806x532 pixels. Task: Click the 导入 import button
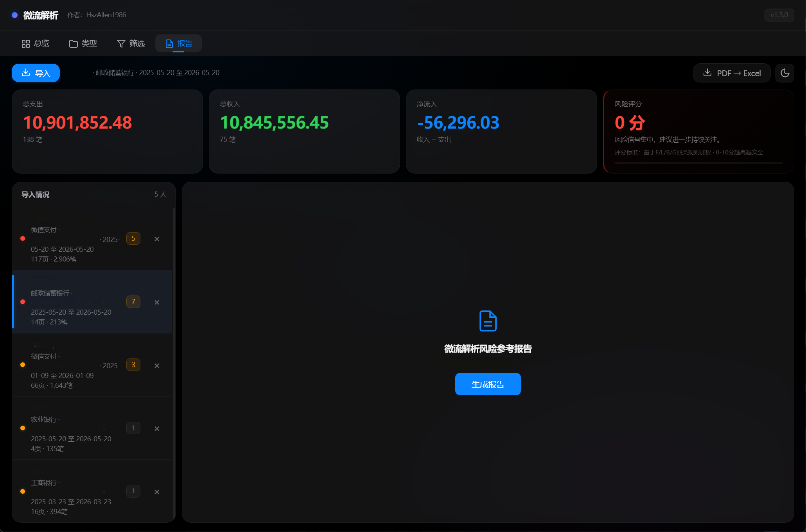point(36,73)
